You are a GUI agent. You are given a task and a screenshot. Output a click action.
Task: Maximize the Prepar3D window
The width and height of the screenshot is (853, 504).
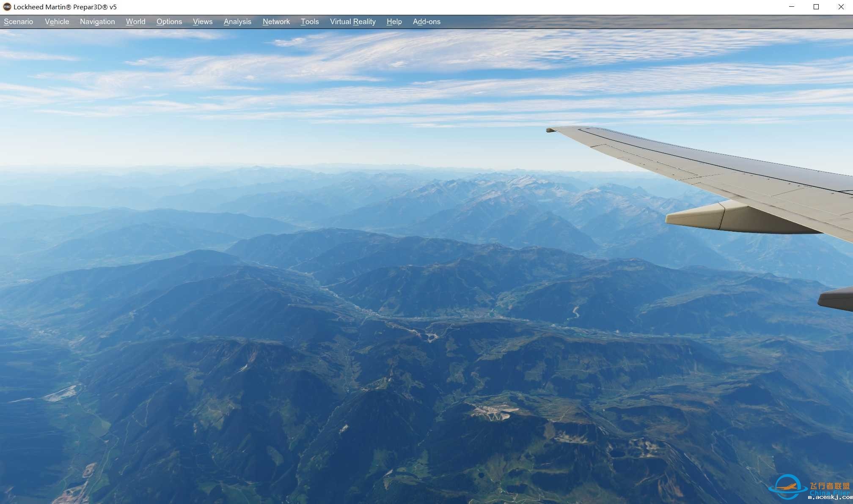(816, 7)
